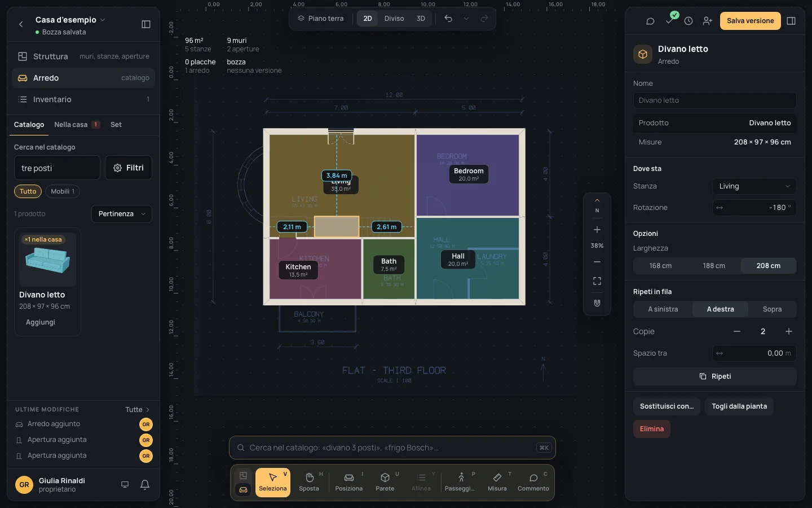The width and height of the screenshot is (812, 508).
Task: Expand Tutte recent changes list
Action: [138, 410]
